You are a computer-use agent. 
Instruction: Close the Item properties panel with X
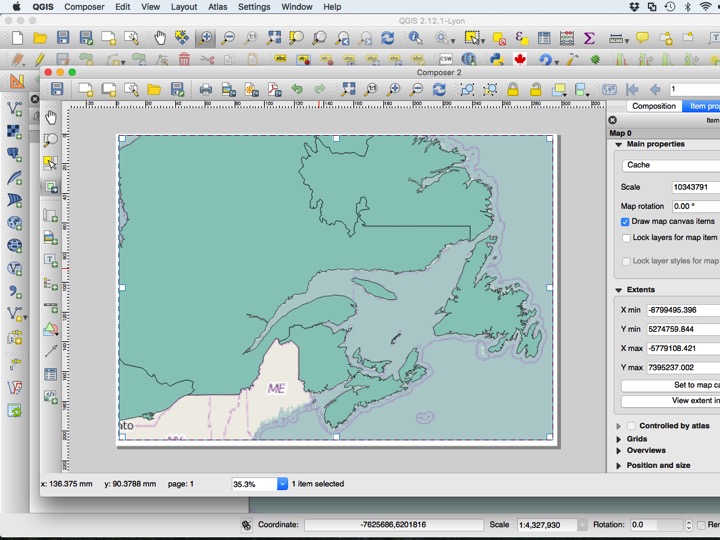[x=613, y=120]
